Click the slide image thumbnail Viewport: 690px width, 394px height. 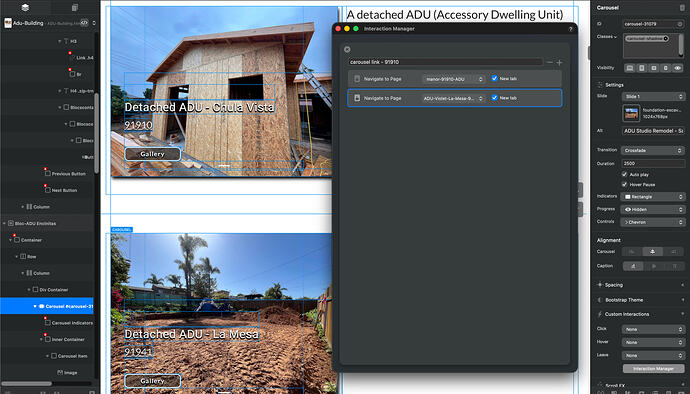[x=631, y=113]
